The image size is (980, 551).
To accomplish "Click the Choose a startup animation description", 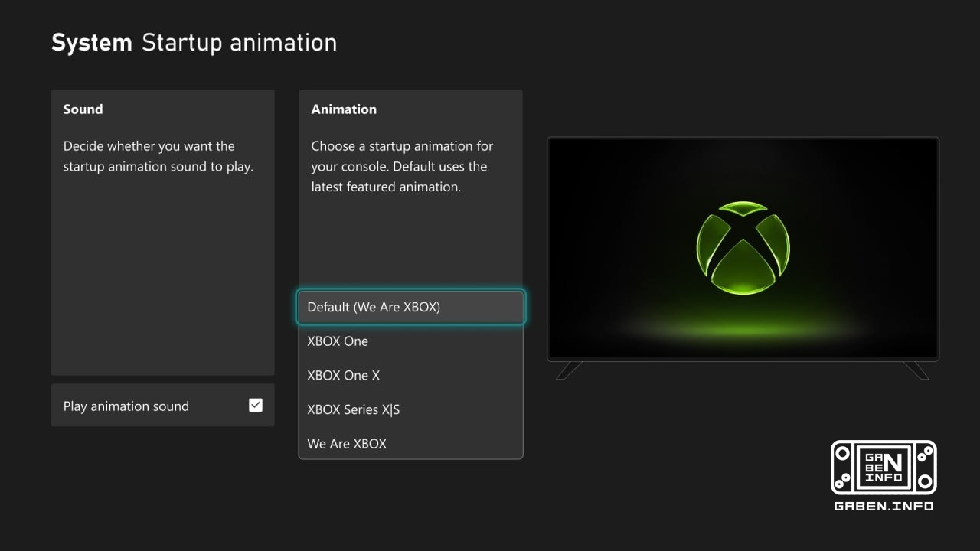I will tap(402, 166).
